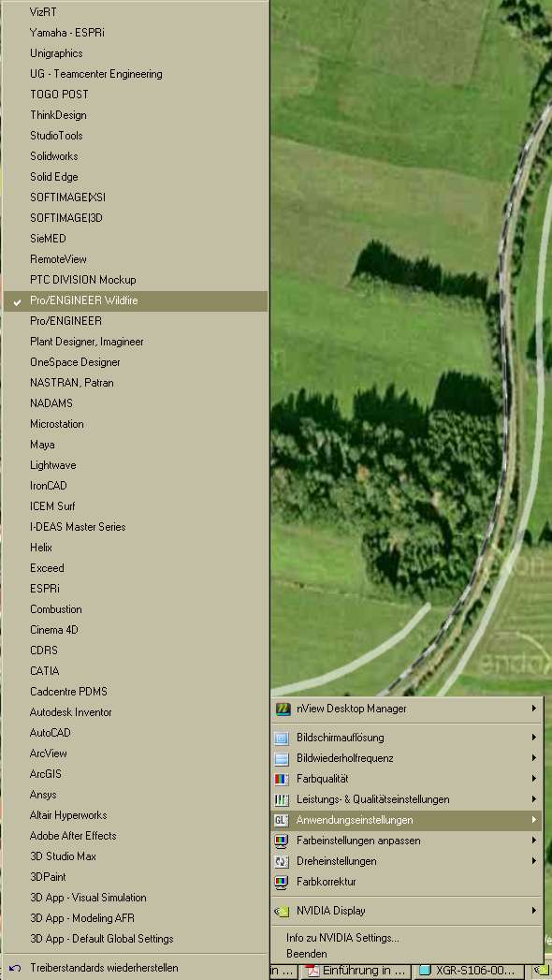The image size is (552, 980).
Task: Select ThinkDesign profile
Action: pos(136,115)
